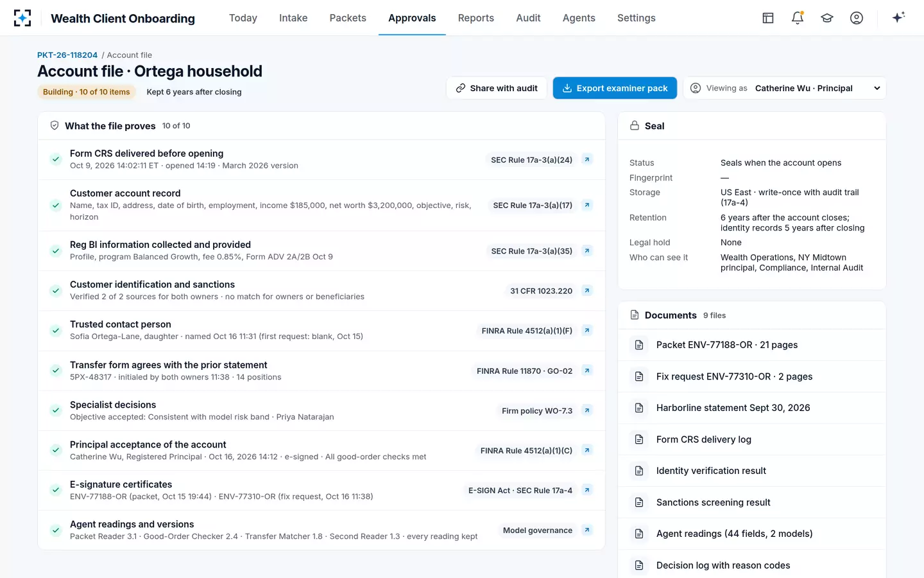Open notifications bell icon
This screenshot has width=924, height=578.
[x=798, y=18]
